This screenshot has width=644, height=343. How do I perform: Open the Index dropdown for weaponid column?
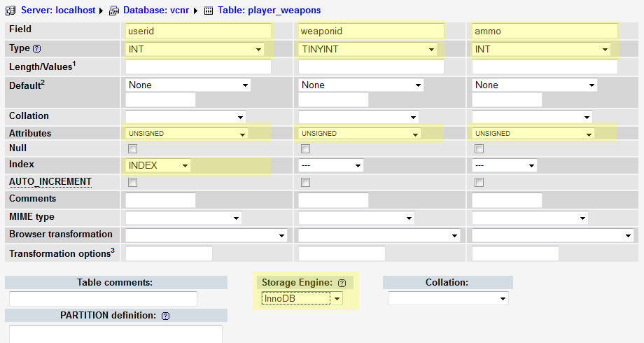click(x=331, y=165)
